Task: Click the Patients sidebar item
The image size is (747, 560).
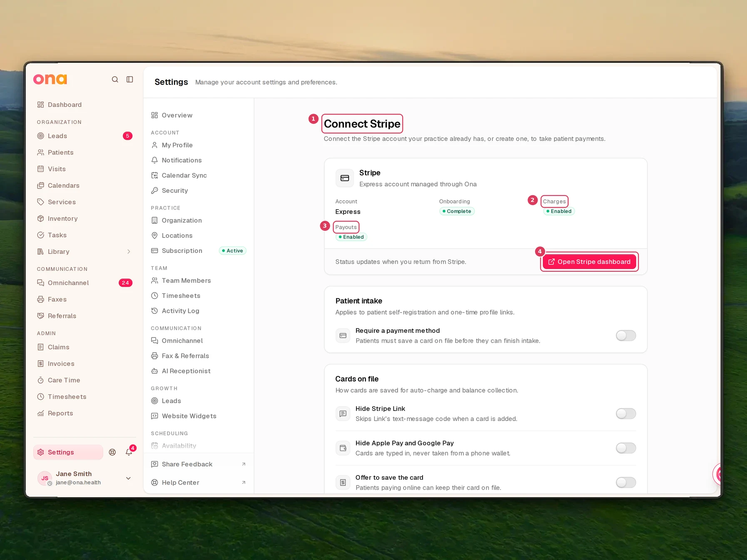Action: (x=85, y=153)
